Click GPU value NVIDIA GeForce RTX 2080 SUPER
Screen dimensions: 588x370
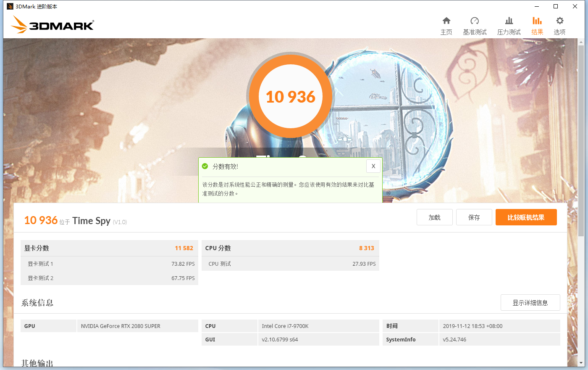coord(121,326)
